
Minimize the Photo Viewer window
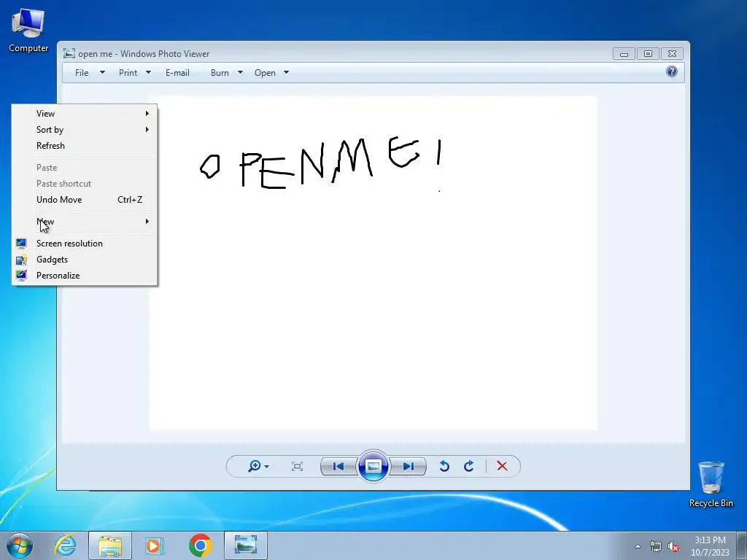point(624,54)
